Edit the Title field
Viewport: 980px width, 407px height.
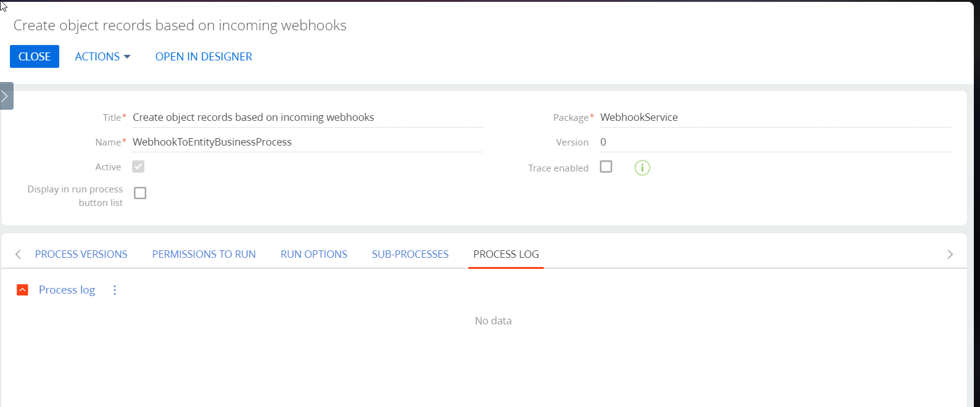pyautogui.click(x=307, y=117)
